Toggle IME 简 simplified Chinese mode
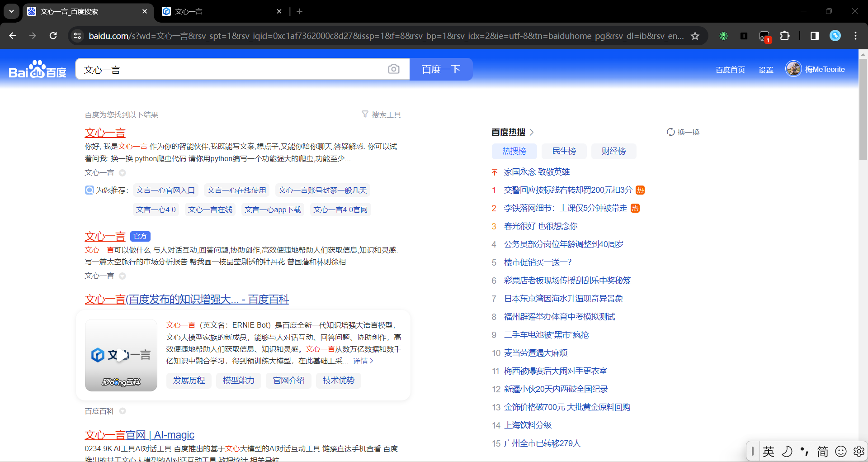 (823, 451)
